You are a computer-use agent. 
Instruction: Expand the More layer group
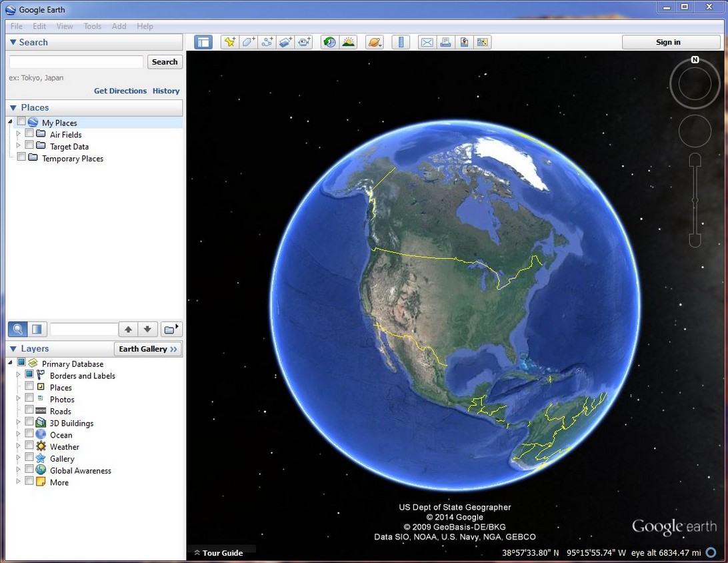18,481
